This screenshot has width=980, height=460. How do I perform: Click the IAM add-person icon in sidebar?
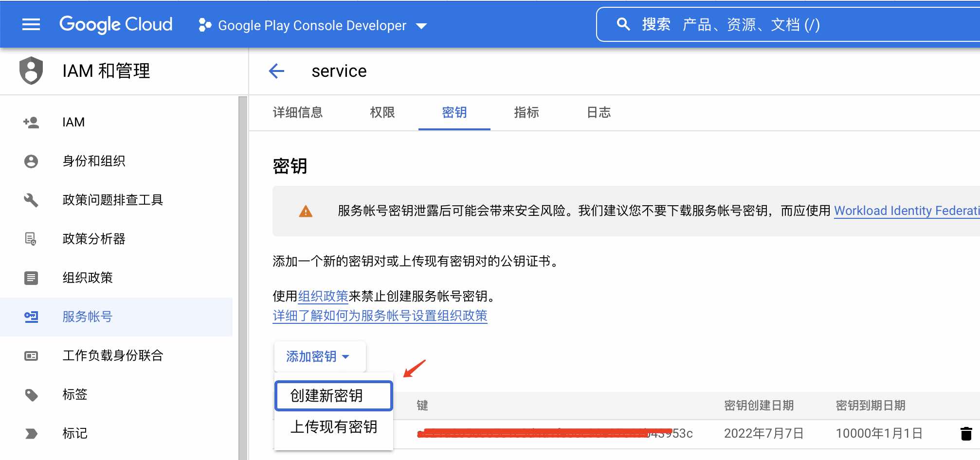click(31, 122)
